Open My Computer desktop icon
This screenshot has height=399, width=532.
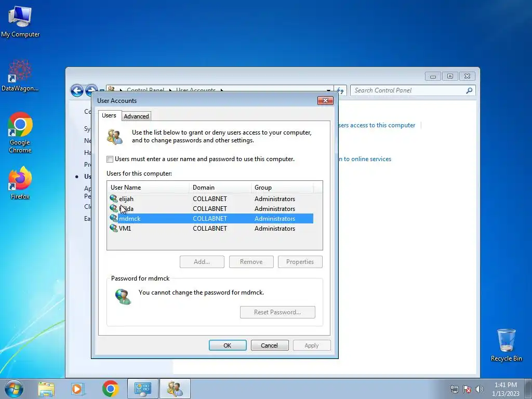[x=20, y=22]
